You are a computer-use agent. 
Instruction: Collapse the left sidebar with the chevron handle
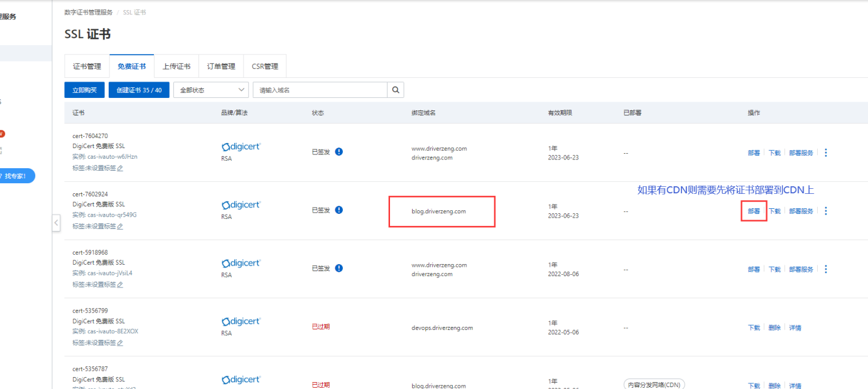(56, 223)
